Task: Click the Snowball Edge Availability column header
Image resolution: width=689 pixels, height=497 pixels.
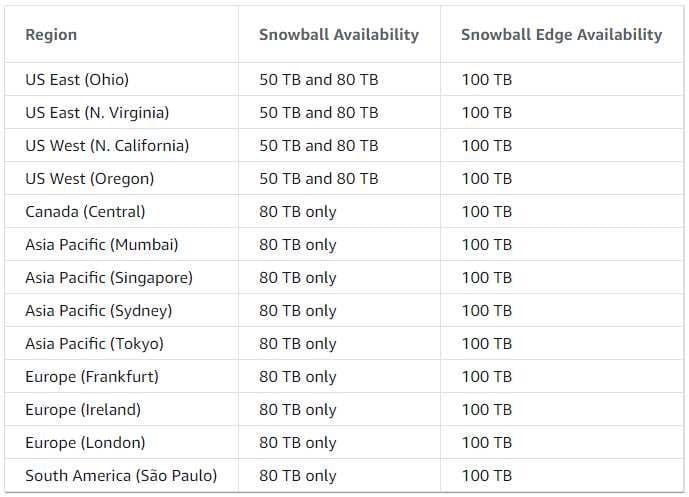Action: click(561, 35)
